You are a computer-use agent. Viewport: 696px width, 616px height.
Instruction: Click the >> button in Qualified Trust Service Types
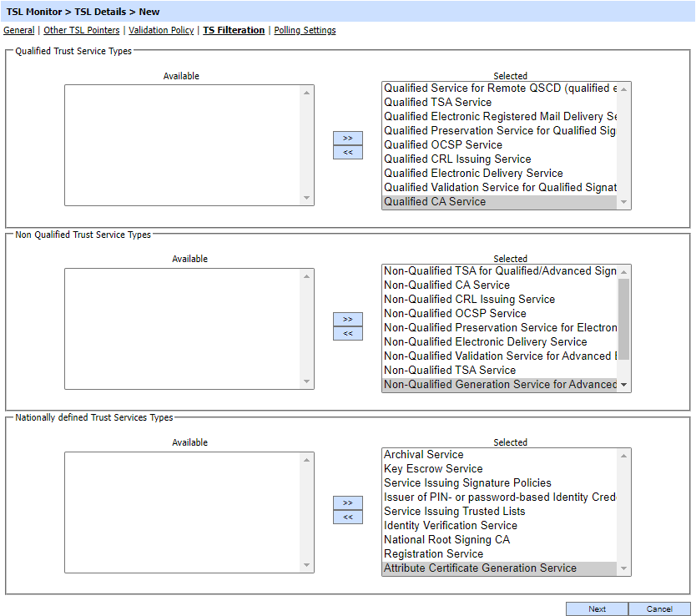click(347, 138)
